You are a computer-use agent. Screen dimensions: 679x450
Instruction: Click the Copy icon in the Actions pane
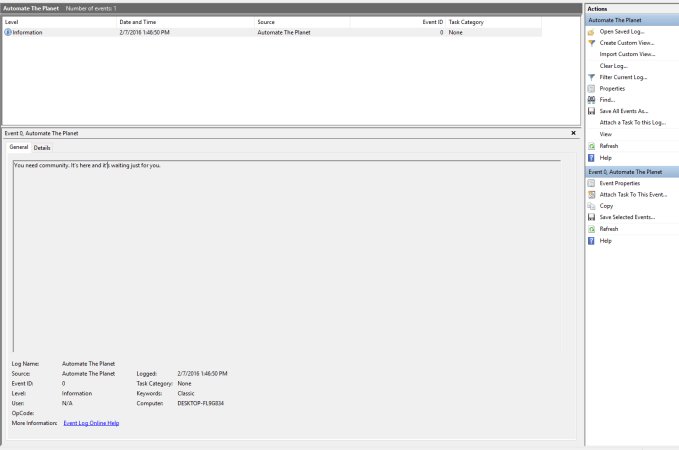pos(591,206)
